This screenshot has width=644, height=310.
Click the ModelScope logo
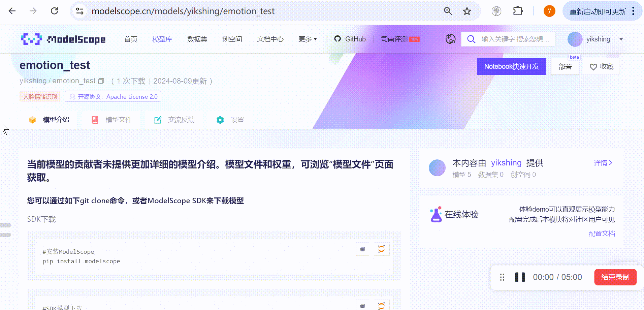pos(63,39)
